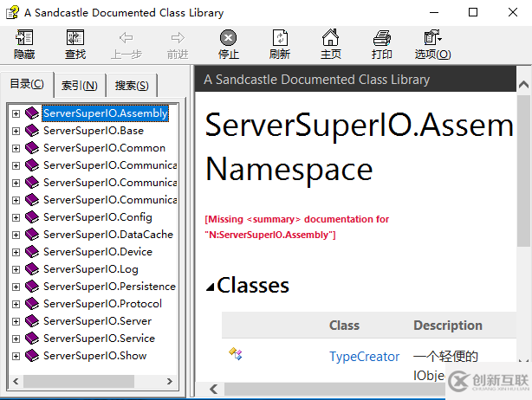Viewport: 532px width, 400px height.
Task: Click the book icon beside ServerSuperIO.Server
Action: pyautogui.click(x=32, y=321)
